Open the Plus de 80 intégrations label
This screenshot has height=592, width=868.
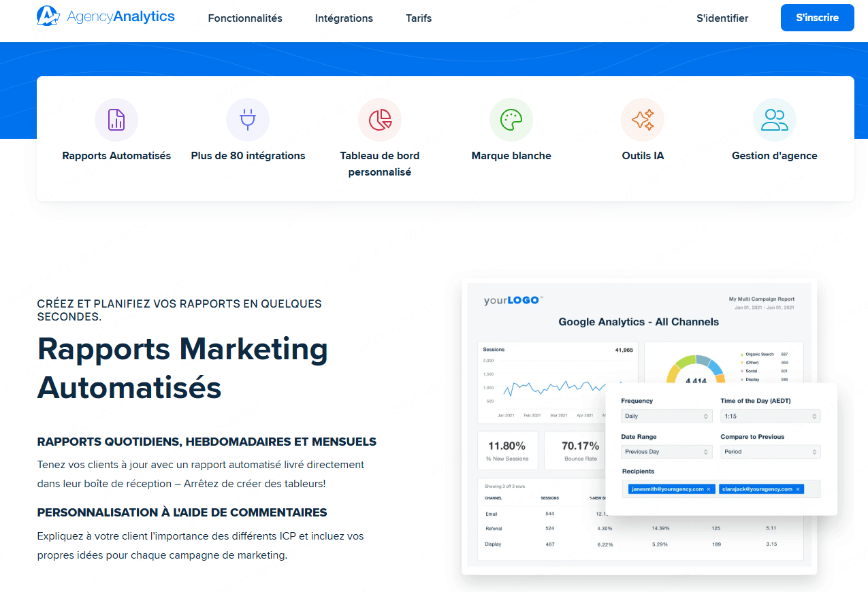pyautogui.click(x=248, y=156)
